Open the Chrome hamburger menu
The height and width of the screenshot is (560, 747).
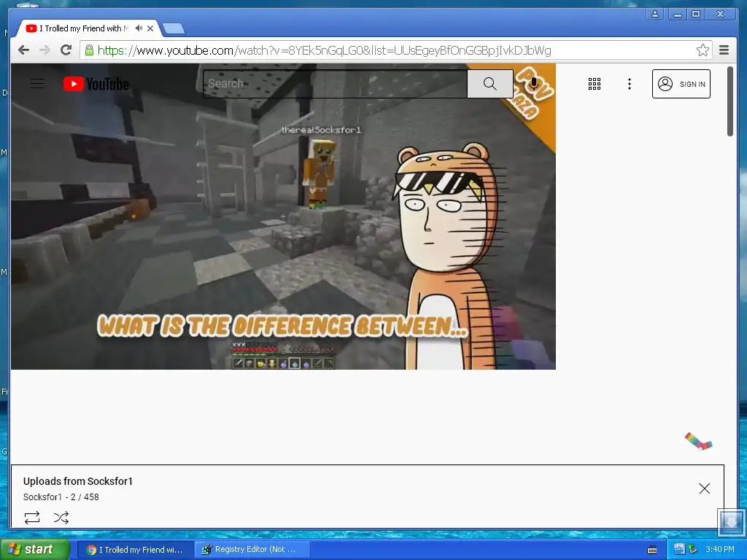724,50
